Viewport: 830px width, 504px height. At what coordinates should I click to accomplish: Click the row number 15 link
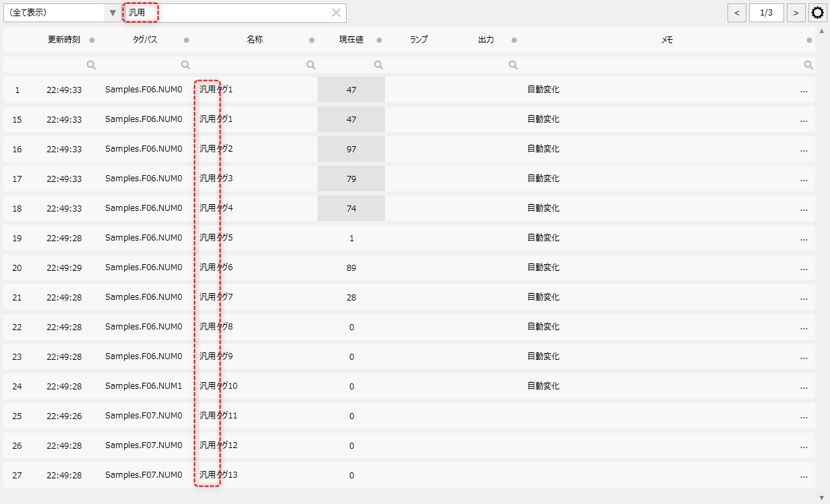tap(17, 119)
